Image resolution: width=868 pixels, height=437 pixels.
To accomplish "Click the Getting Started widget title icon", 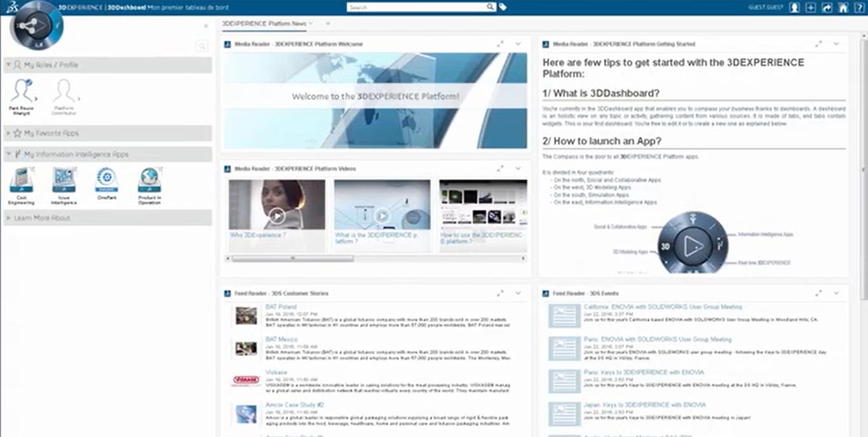I will coord(546,44).
